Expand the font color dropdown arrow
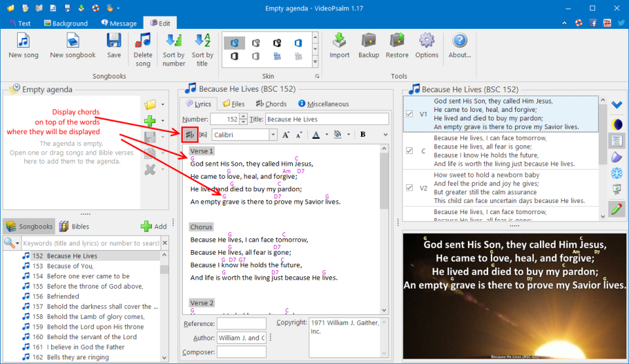The height and width of the screenshot is (364, 629). tap(326, 135)
